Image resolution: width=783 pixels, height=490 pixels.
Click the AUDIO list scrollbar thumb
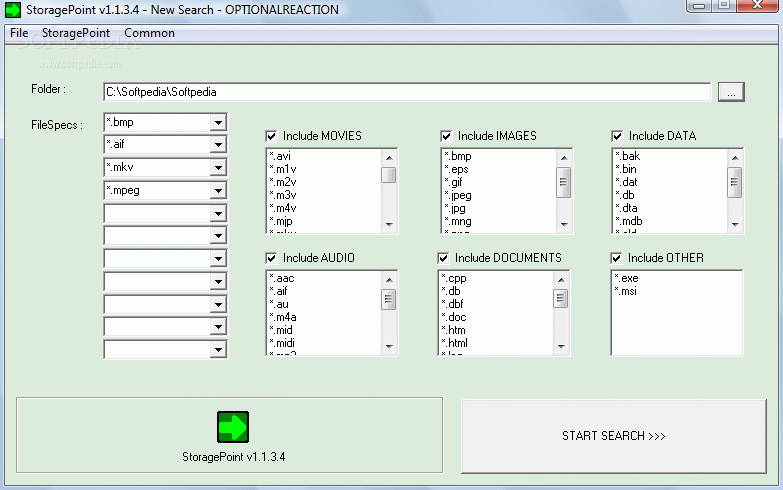tap(389, 299)
